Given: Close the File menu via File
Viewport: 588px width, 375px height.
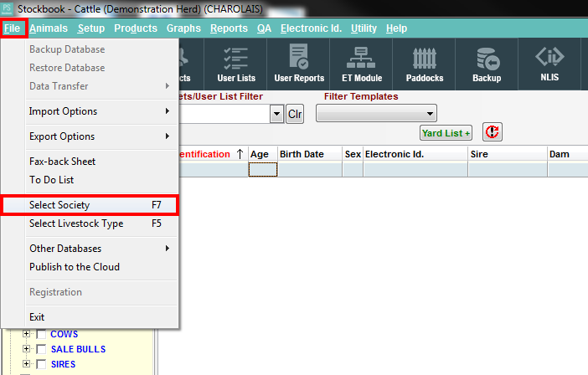Looking at the screenshot, I should pos(13,28).
